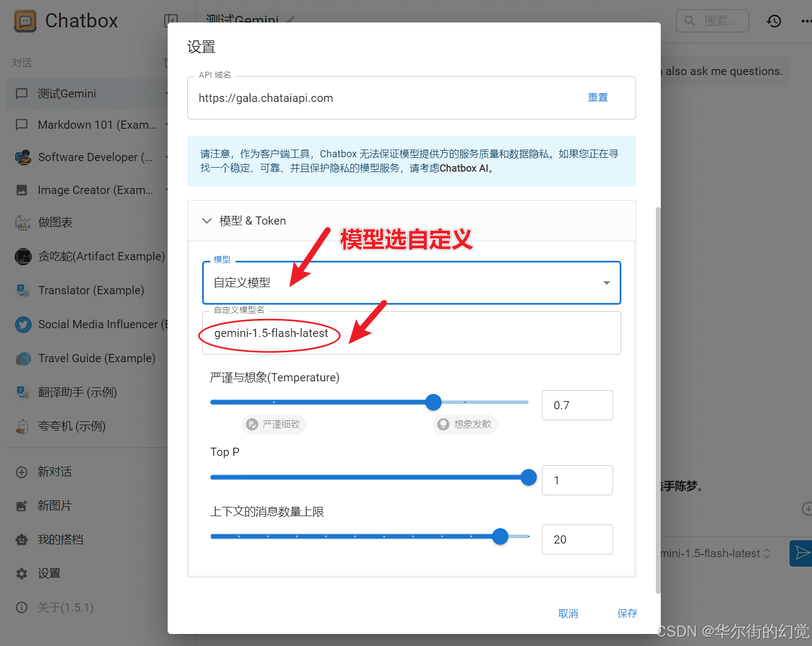This screenshot has height=646, width=812.
Task: Click the context message limit value 20
Action: 577,540
